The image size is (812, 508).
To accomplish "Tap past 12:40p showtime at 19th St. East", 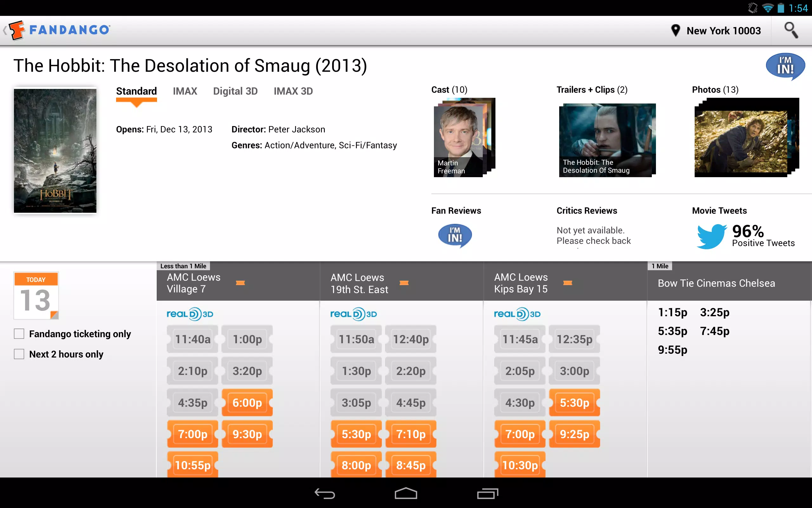I will point(411,339).
